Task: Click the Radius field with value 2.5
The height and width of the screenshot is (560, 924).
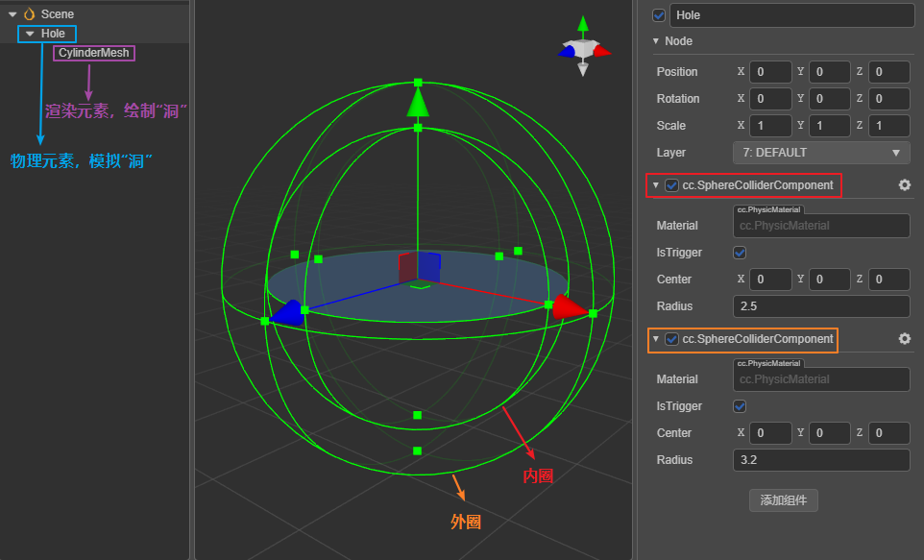Action: (821, 306)
